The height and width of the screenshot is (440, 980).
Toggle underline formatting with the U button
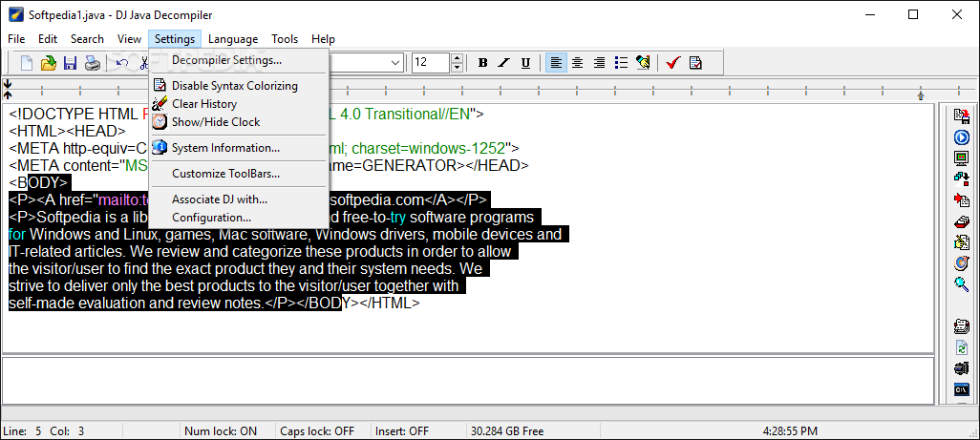(x=525, y=62)
